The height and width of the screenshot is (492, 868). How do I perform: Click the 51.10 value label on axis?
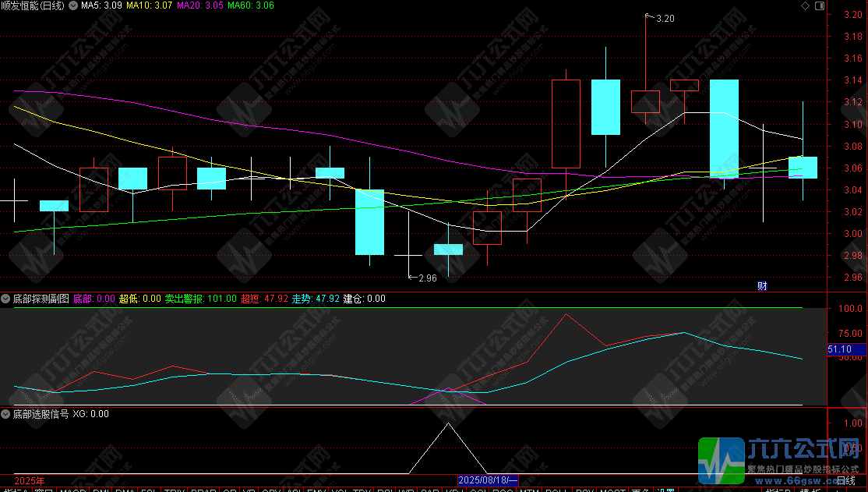pos(839,350)
